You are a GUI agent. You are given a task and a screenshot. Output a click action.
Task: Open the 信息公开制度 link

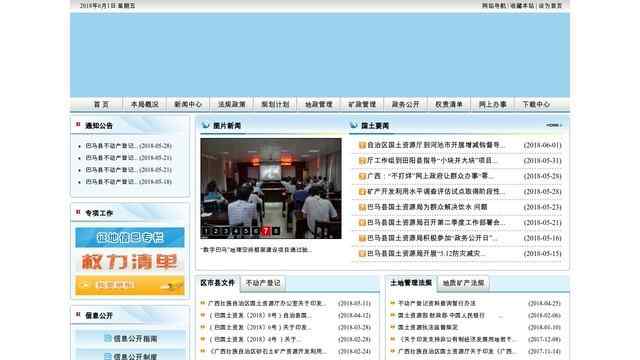click(135, 356)
